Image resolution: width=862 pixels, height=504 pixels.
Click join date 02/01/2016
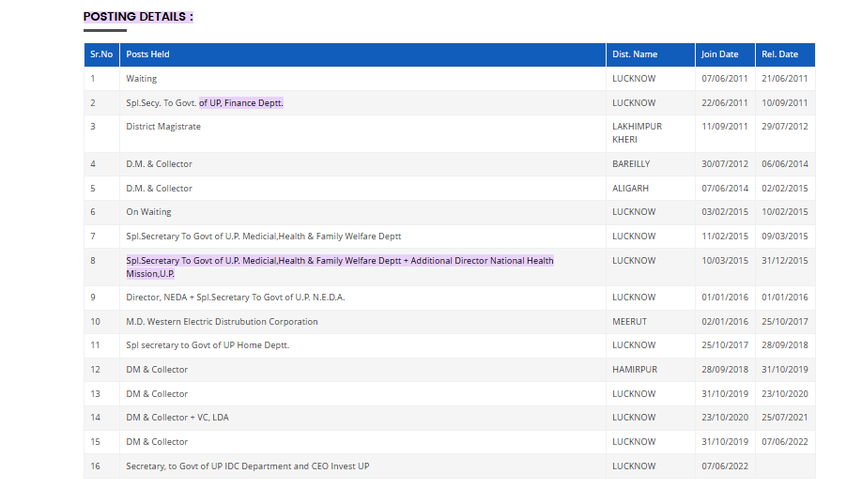click(725, 322)
